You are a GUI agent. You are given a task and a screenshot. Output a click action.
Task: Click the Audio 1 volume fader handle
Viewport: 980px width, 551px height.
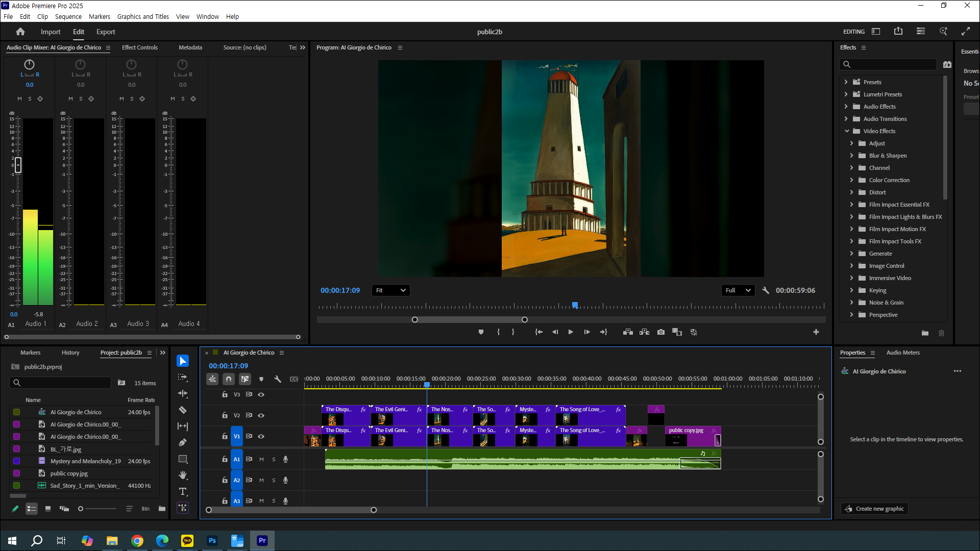[x=18, y=165]
